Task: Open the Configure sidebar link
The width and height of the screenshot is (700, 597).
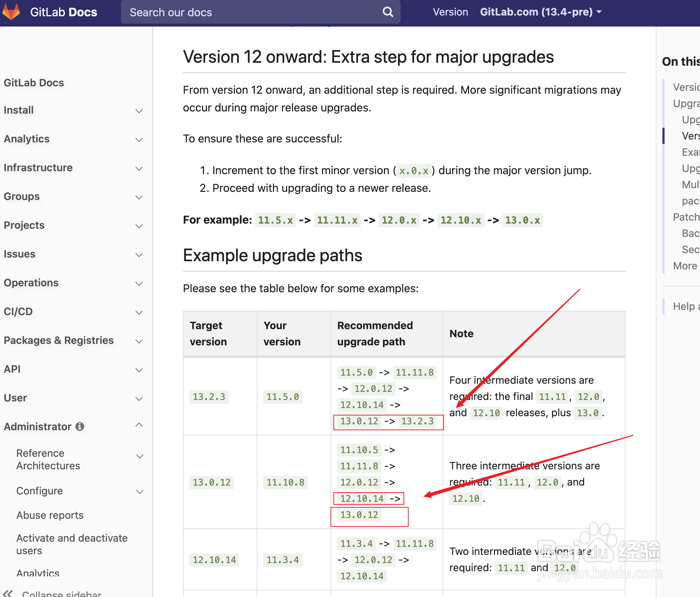Action: tap(40, 491)
